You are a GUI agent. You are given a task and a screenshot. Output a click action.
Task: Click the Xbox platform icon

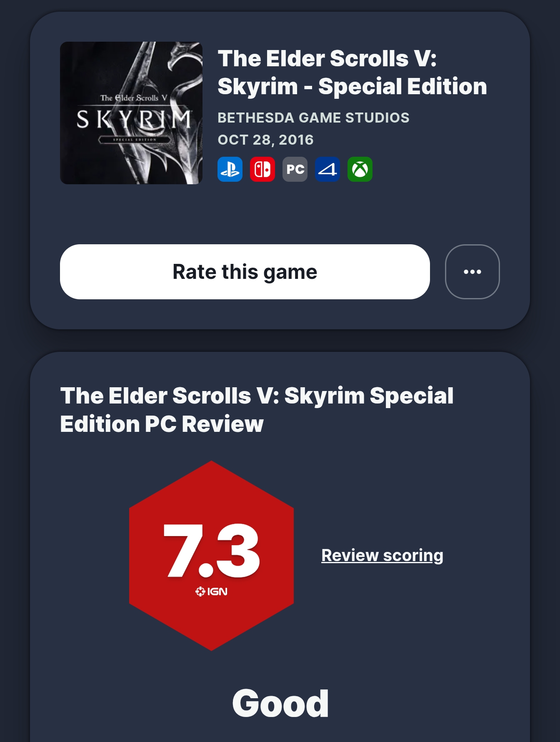point(360,169)
